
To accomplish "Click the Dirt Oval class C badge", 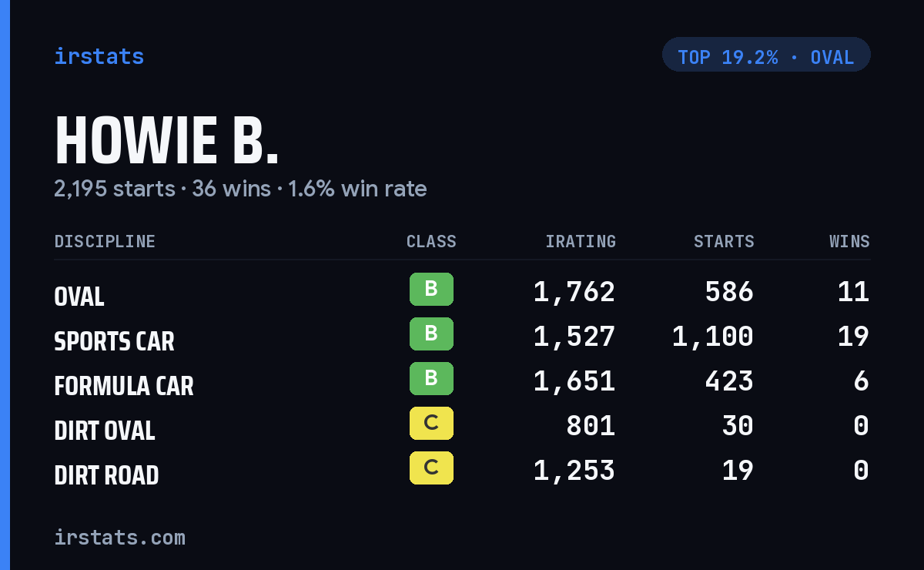I will click(431, 424).
